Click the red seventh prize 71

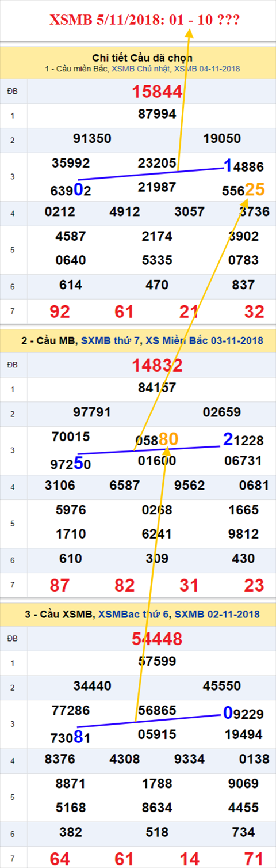coord(254,858)
